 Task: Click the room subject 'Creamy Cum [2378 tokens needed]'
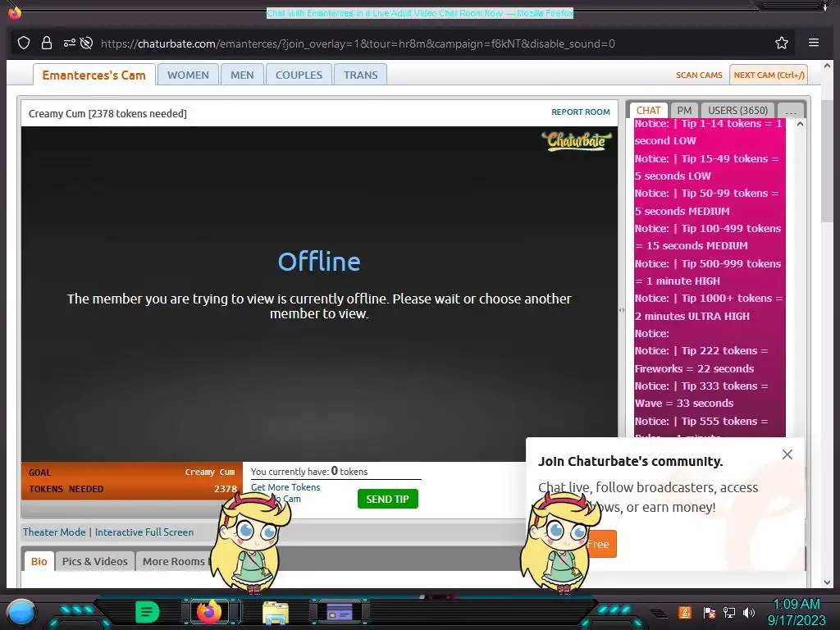click(107, 113)
